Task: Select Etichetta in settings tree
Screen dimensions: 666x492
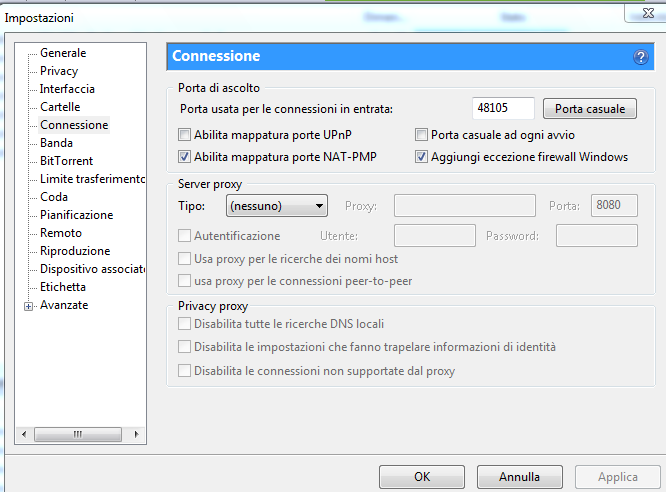Action: coord(62,287)
